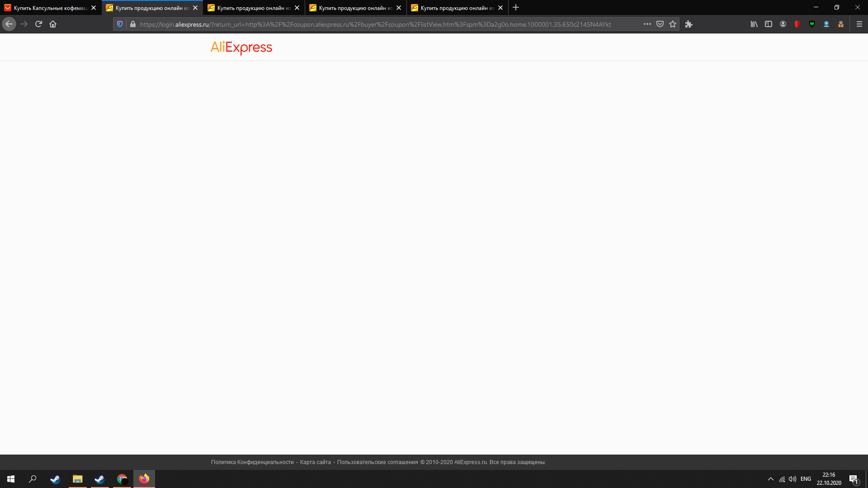Close the Купить Капсульные кофемашины tab
Screen dimensions: 868x488
[94, 8]
